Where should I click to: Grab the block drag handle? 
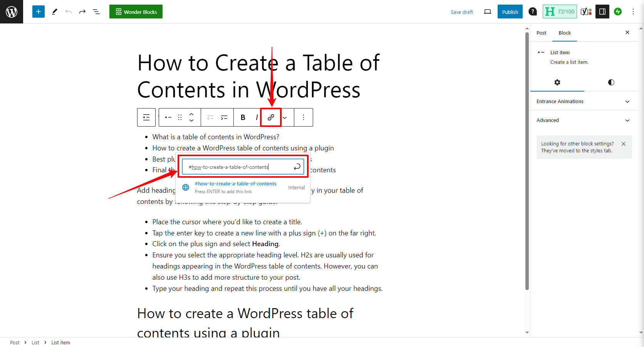point(180,117)
